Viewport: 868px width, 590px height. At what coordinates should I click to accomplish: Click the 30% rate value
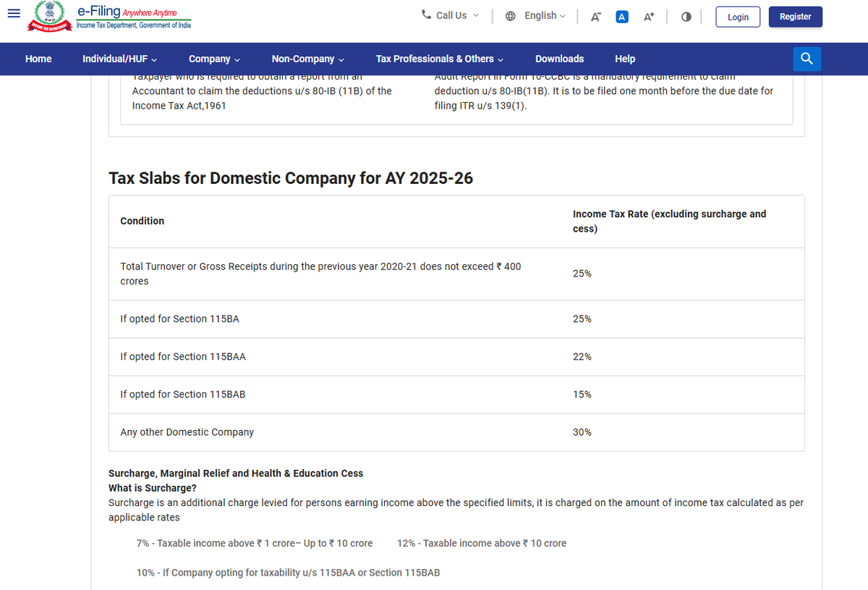point(582,431)
